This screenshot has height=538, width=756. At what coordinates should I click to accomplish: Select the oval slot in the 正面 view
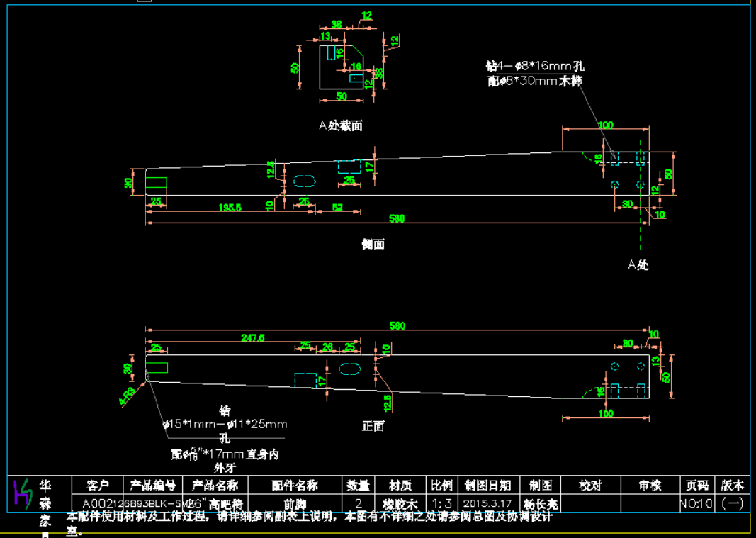(x=350, y=368)
